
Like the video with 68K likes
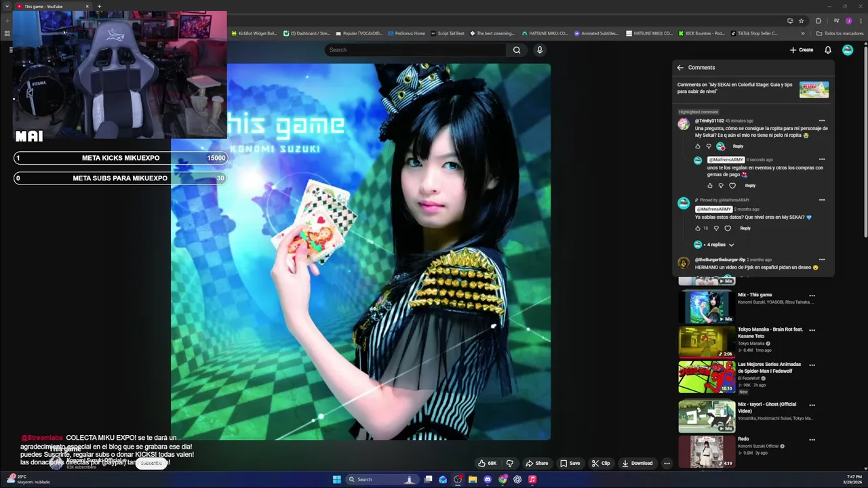(487, 464)
